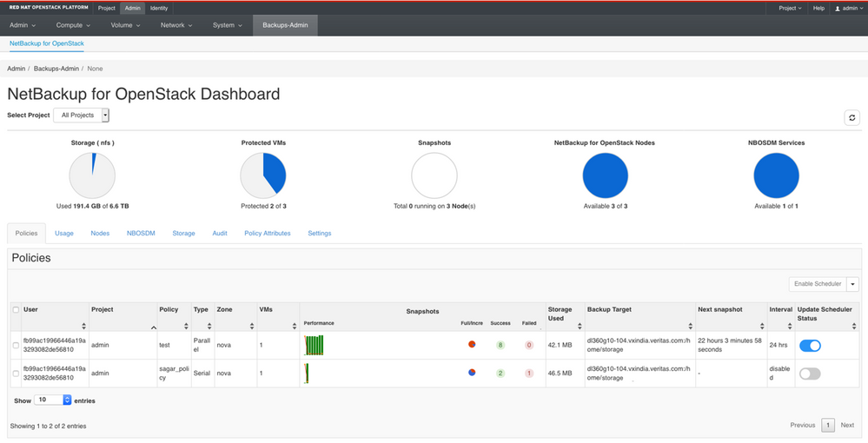This screenshot has width=868, height=443.
Task: Switch to the Nodes tab
Action: click(x=100, y=233)
